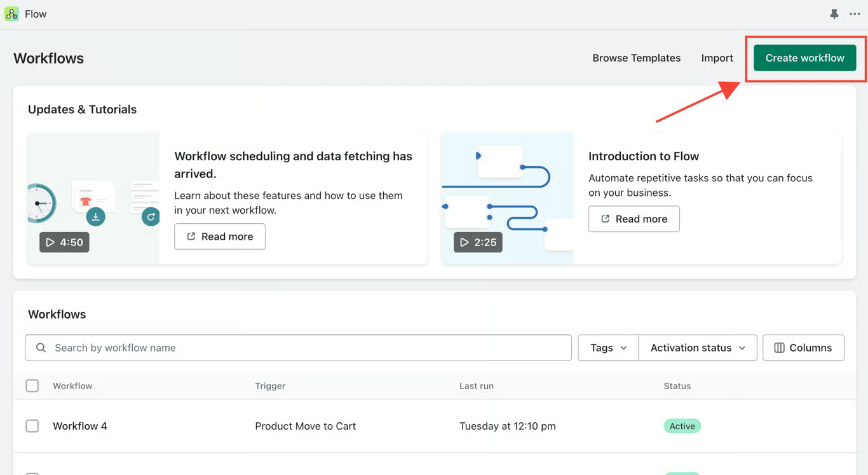Open the Columns chooser button
This screenshot has height=475, width=868.
803,348
